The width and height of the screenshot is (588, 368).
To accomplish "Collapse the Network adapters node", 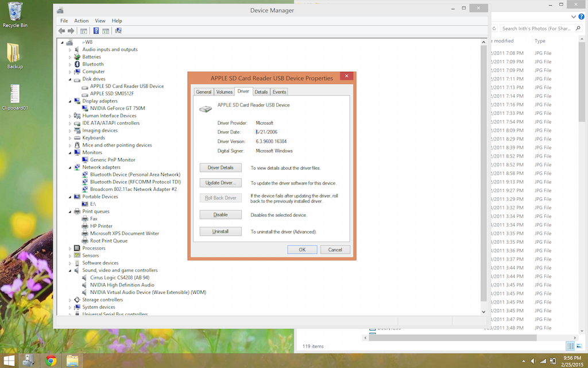I will tap(70, 167).
